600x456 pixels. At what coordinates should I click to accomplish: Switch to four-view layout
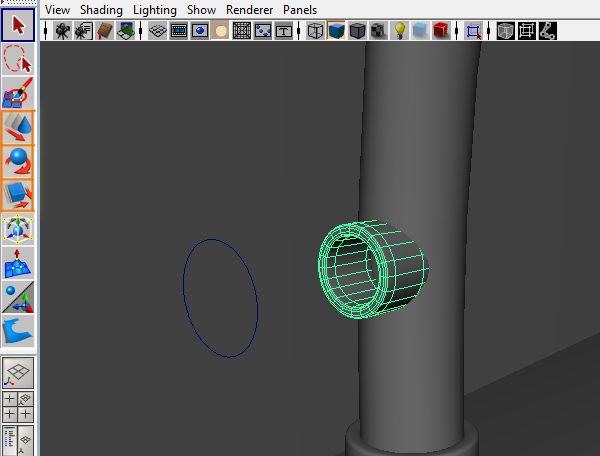pyautogui.click(x=18, y=406)
